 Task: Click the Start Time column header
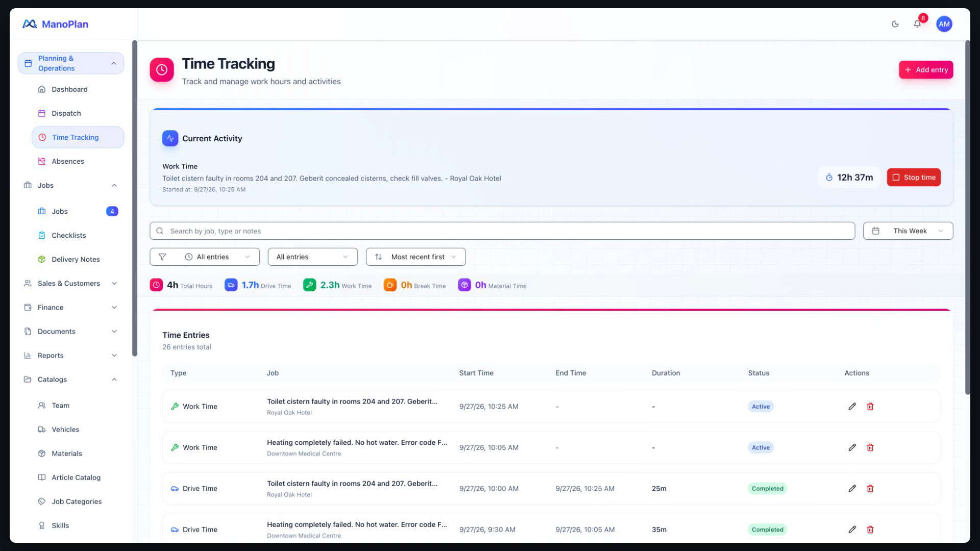point(476,373)
